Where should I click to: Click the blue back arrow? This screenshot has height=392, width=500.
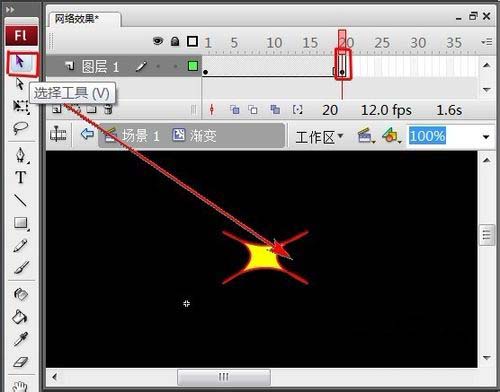click(87, 134)
